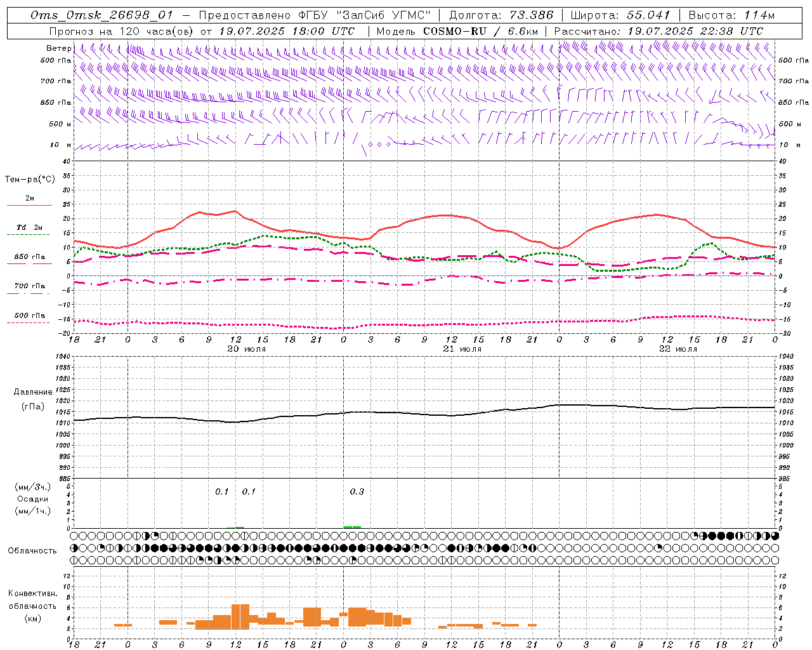
Task: Click the Высота: 114м field
Action: pos(731,15)
